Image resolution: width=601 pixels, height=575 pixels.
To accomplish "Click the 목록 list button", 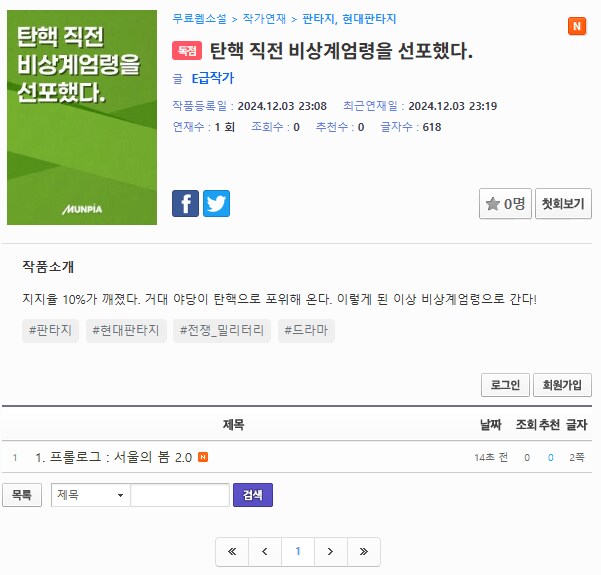I will pos(22,495).
